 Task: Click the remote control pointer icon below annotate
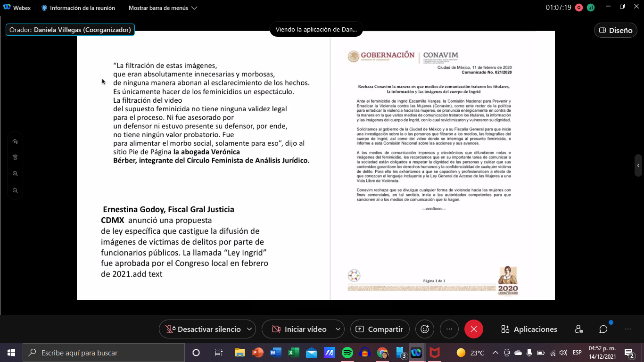pos(15,157)
